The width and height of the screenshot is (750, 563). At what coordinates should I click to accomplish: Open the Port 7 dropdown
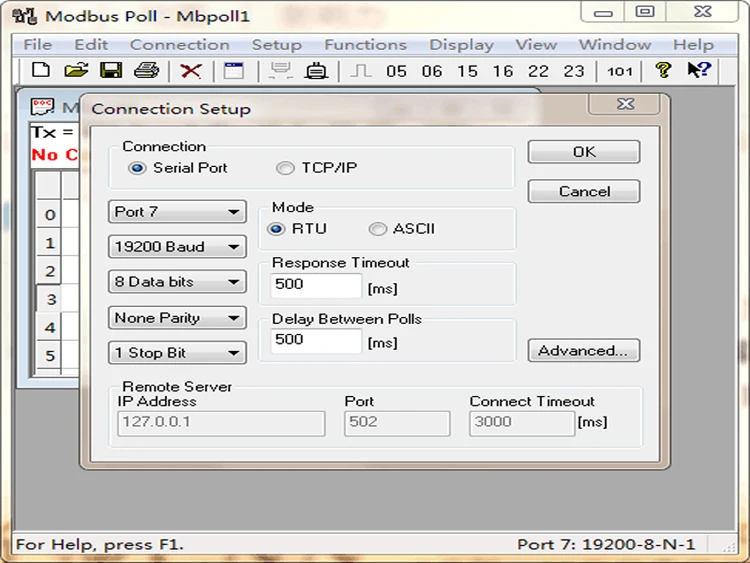177,211
